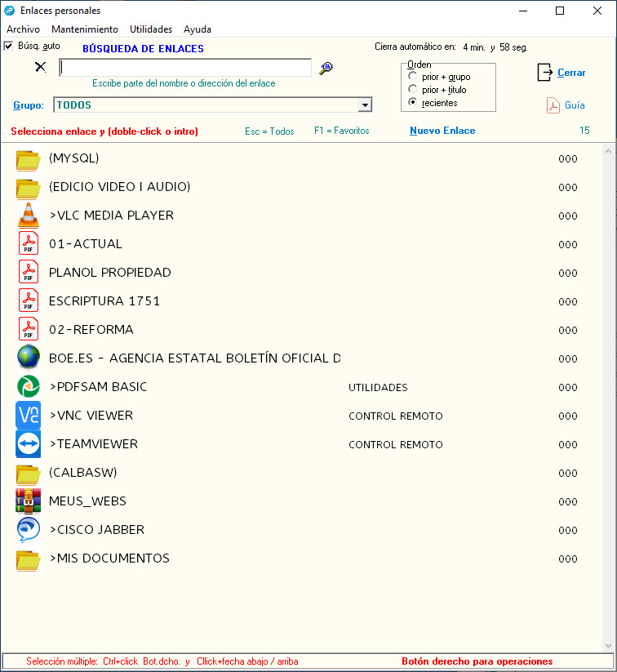The height and width of the screenshot is (672, 617).
Task: Click in the link search text field
Action: (x=185, y=68)
